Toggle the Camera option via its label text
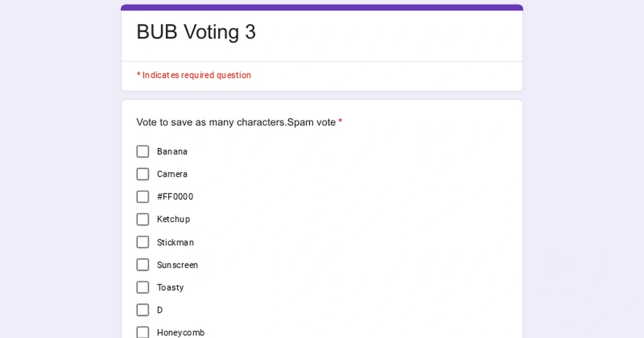644x338 pixels. pos(172,174)
